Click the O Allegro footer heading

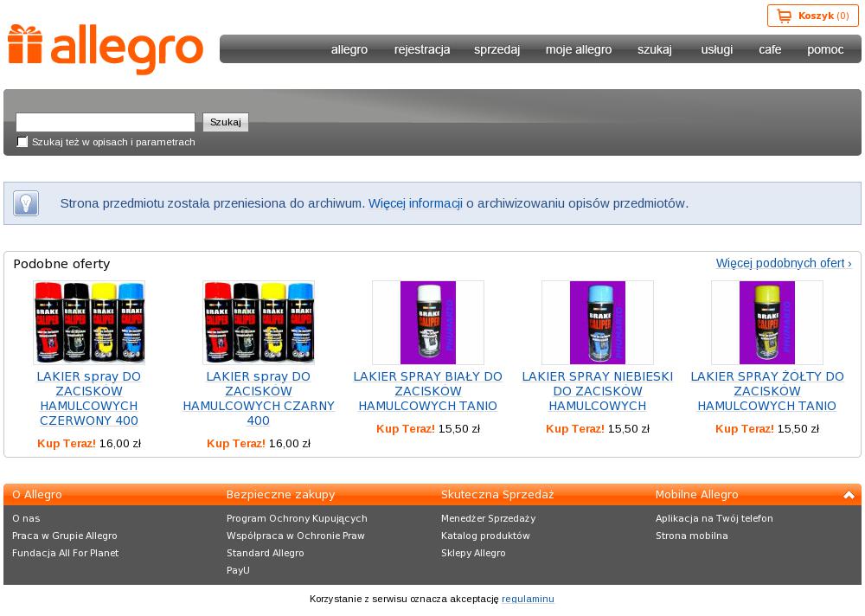pos(37,495)
